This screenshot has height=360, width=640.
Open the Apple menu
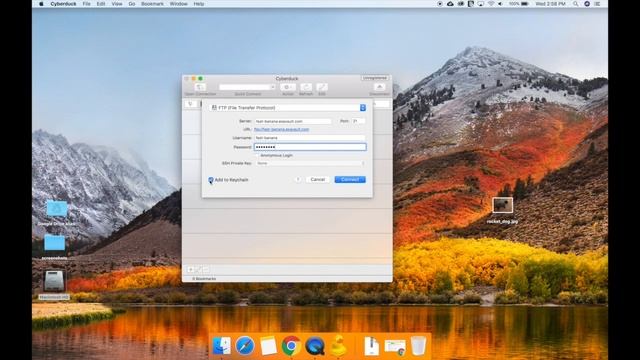click(41, 4)
